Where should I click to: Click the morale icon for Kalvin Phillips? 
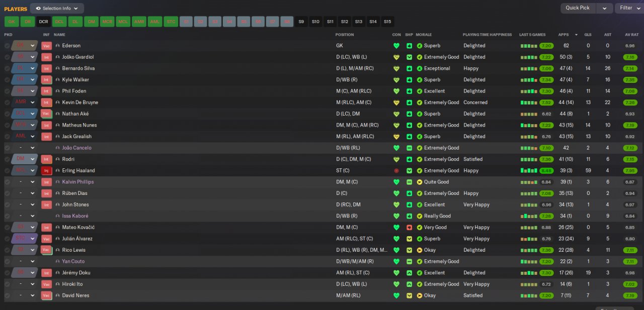pos(420,182)
